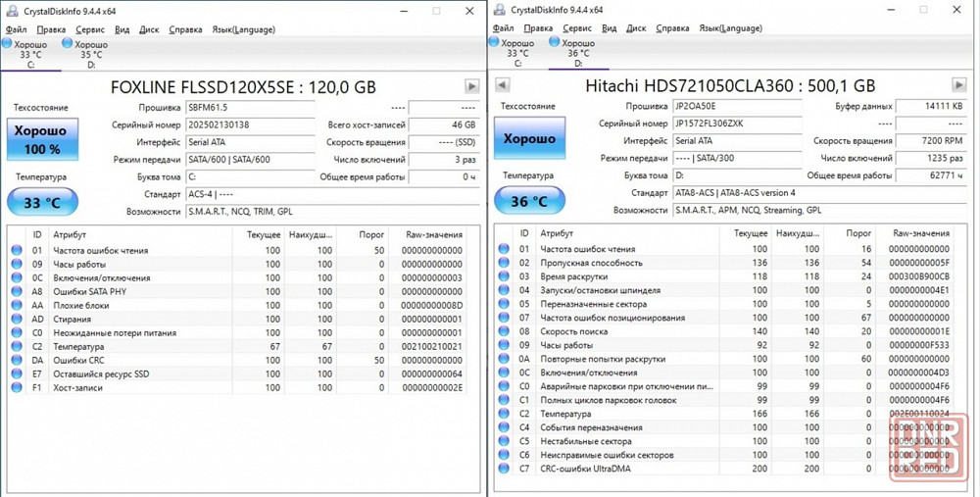This screenshot has width=980, height=497.
Task: Click Hitachi power-on count field 1235 раз
Action: (x=931, y=159)
